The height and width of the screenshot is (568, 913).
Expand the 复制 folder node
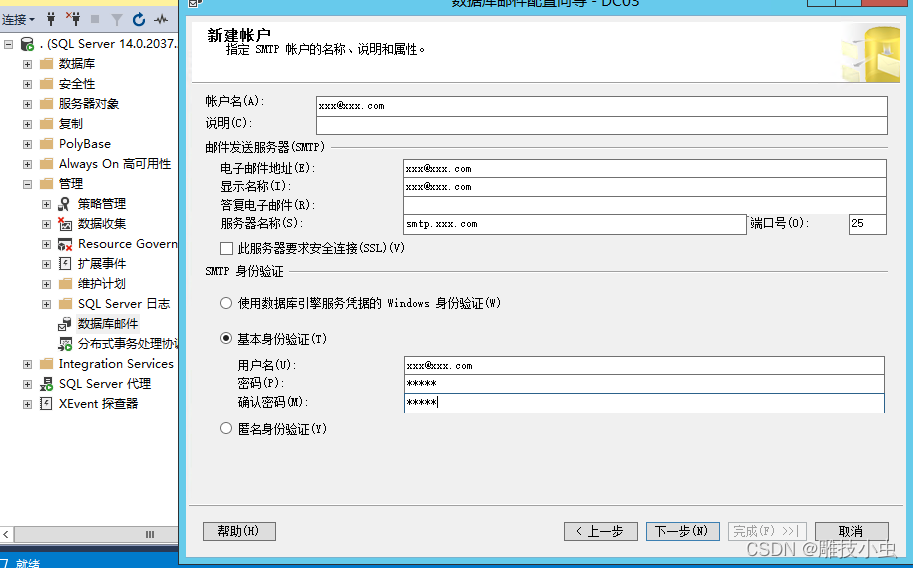point(27,124)
